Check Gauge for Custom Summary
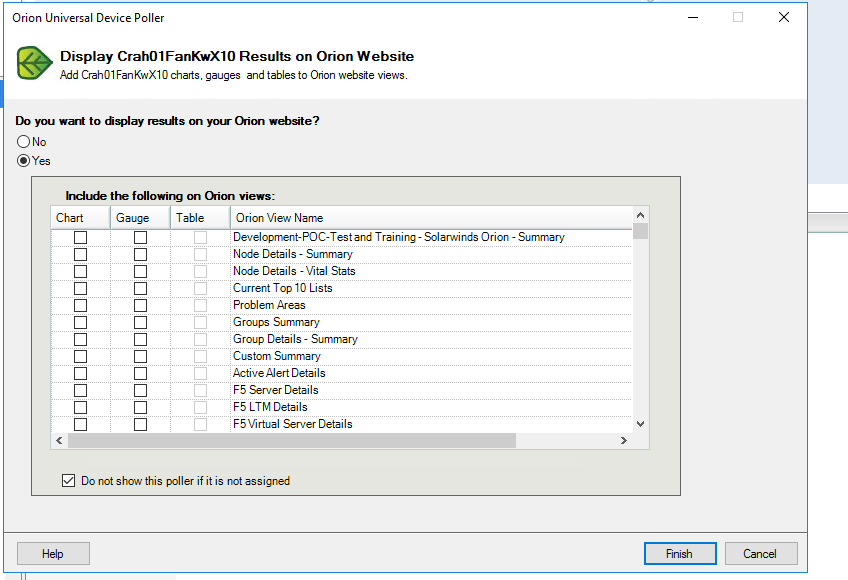 pyautogui.click(x=141, y=357)
